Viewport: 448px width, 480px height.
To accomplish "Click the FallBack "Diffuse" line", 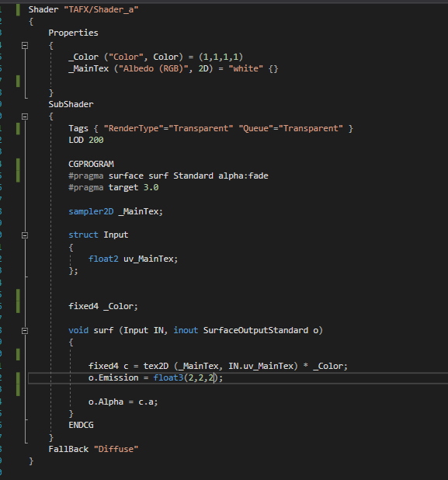I will (93, 450).
